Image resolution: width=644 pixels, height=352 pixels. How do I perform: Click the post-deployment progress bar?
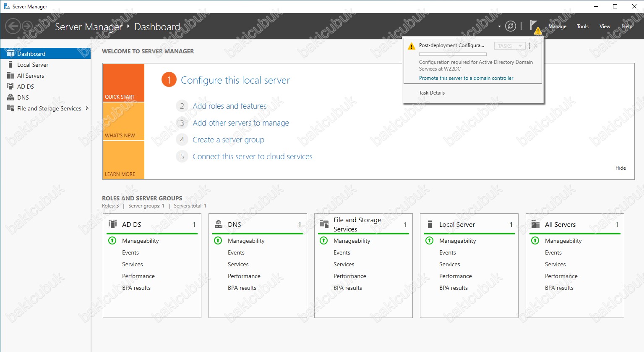pos(453,54)
